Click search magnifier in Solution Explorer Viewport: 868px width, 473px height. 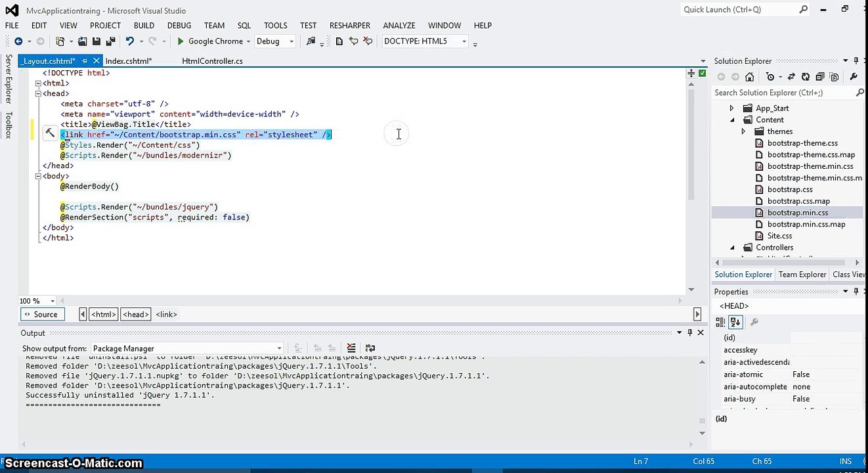click(859, 93)
